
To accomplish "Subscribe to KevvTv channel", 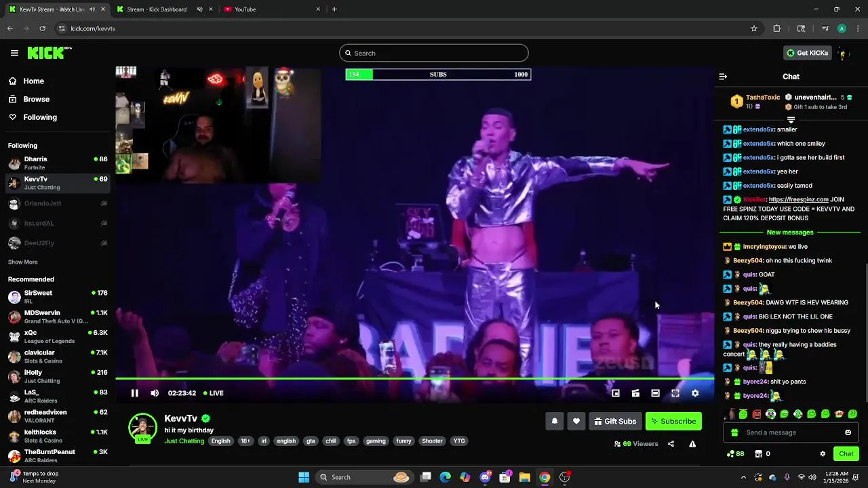I will point(673,422).
